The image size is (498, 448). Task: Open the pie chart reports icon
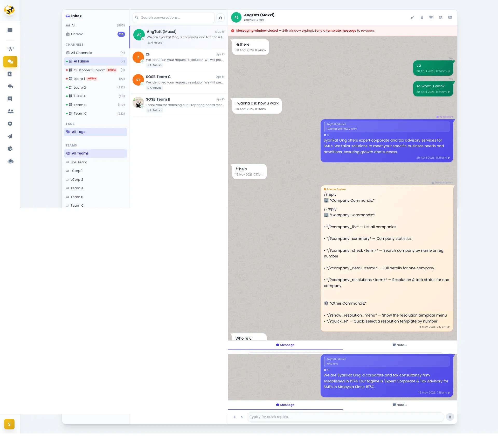pos(10,149)
